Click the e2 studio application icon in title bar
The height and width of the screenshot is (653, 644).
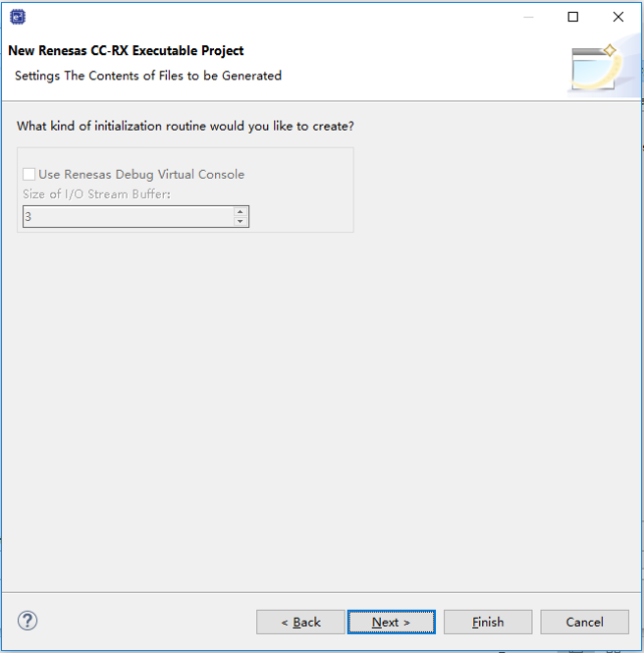(18, 17)
